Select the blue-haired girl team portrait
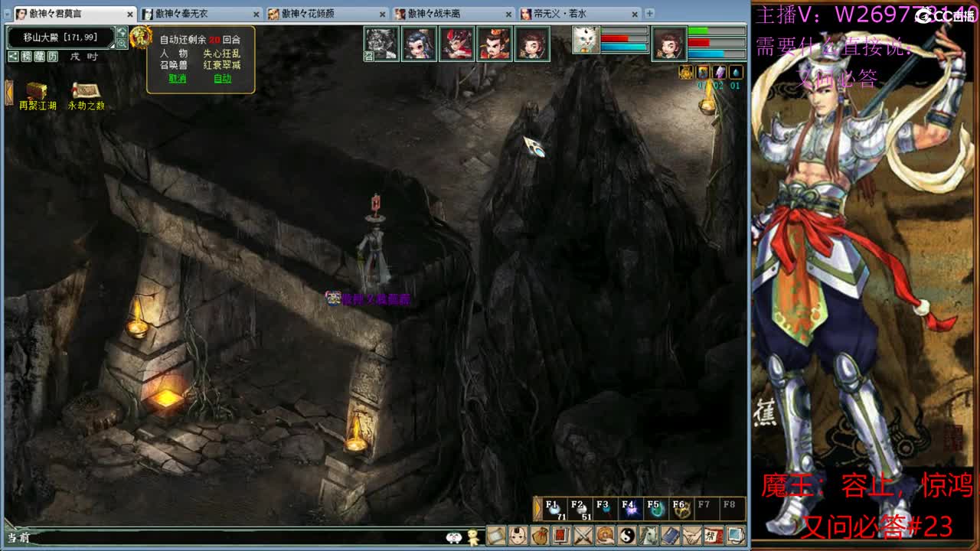Screen dimensions: 980x551 coord(419,44)
